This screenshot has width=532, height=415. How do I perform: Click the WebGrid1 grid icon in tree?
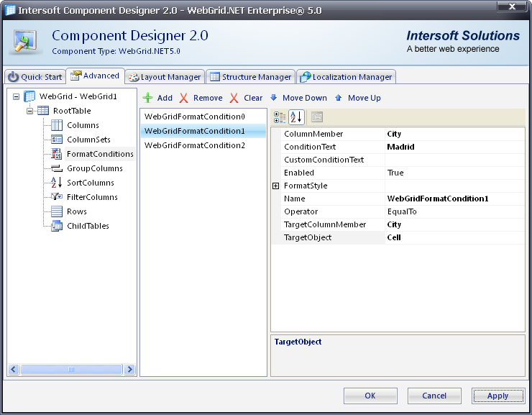point(29,96)
